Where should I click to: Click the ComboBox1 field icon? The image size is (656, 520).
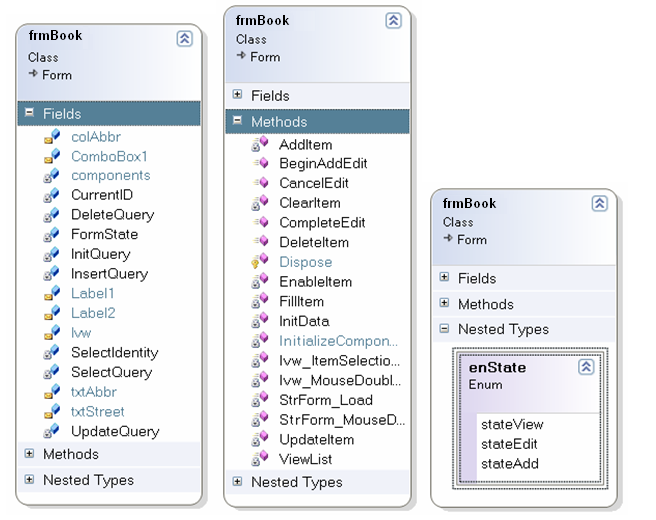[x=52, y=156]
